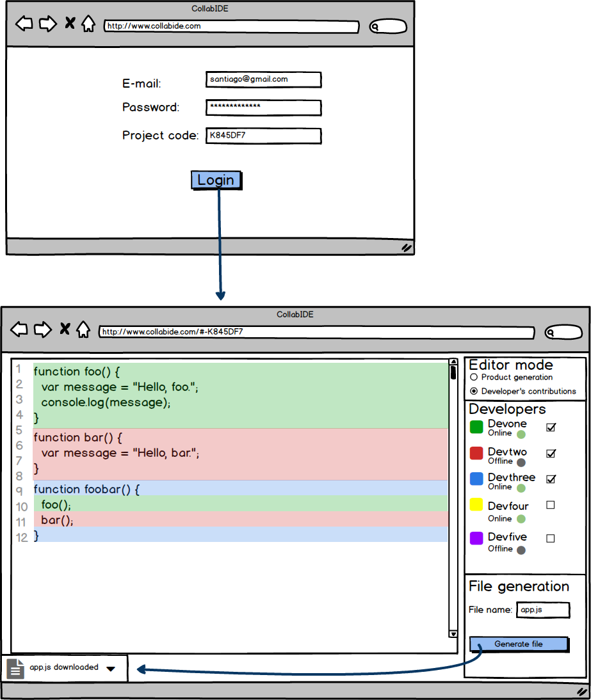Click the search magnifier icon
591x700 pixels.
tap(375, 27)
